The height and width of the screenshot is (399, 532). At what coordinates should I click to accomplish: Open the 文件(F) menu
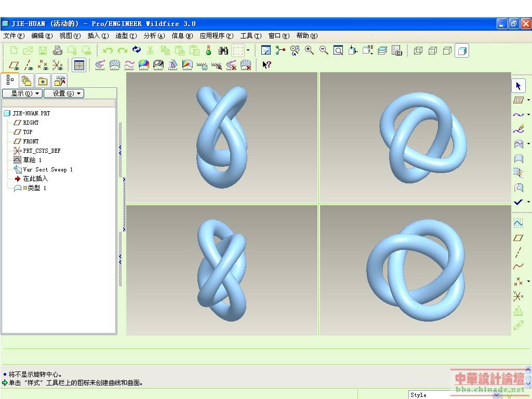coord(14,36)
